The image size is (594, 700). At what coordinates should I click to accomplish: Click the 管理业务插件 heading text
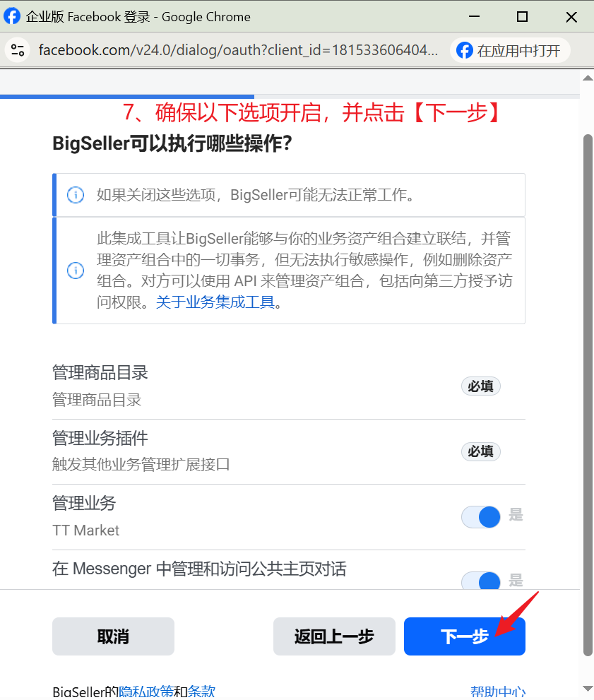[x=100, y=438]
